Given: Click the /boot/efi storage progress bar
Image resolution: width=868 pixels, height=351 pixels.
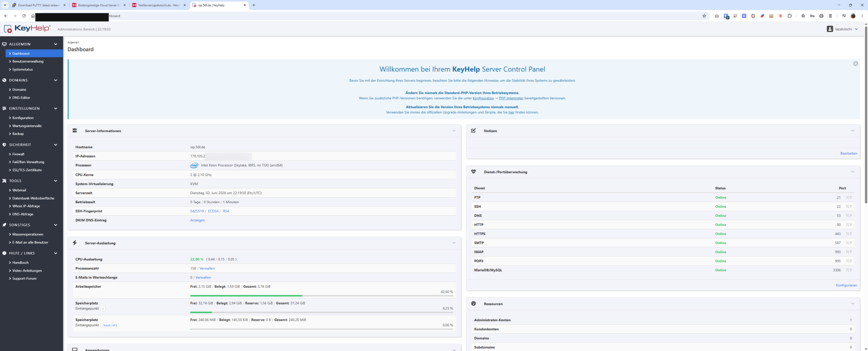Looking at the screenshot, I should 321,329.
